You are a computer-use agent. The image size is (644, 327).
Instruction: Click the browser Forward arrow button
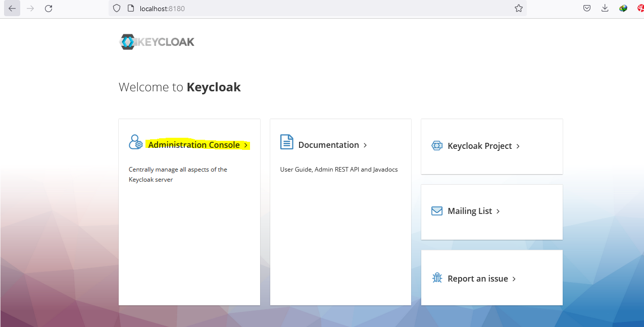[30, 8]
